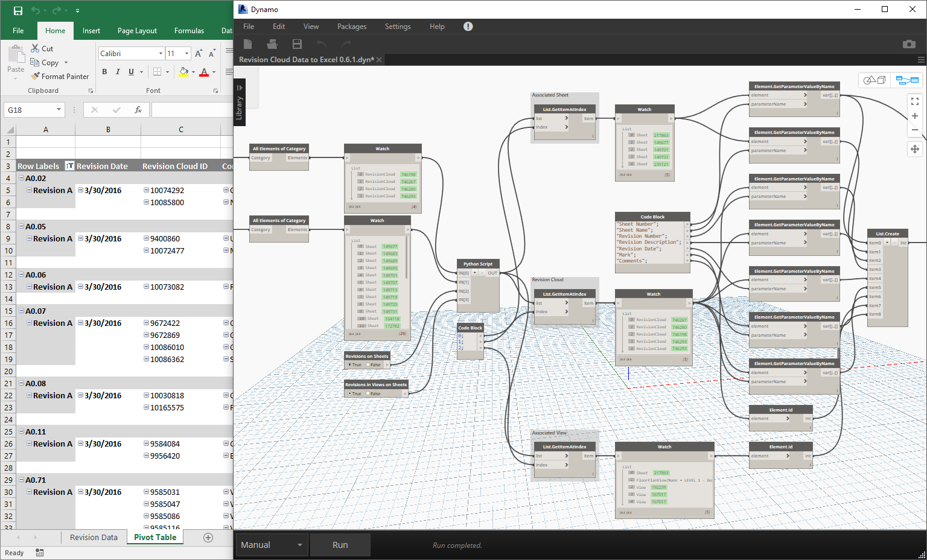Zoom in with the plus icon in Dynamo
The height and width of the screenshot is (560, 927).
click(915, 116)
